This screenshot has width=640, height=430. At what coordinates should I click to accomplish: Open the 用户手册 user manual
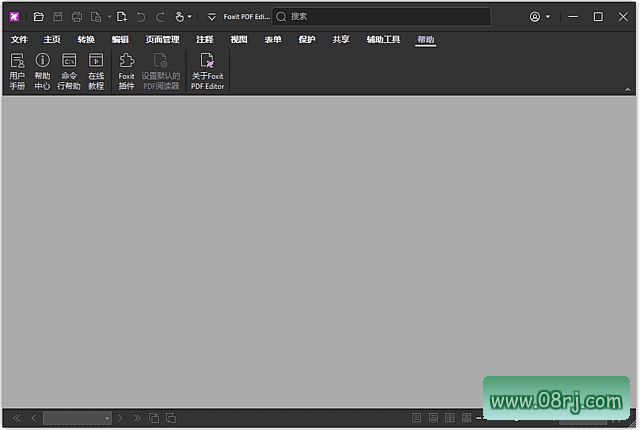[17, 71]
